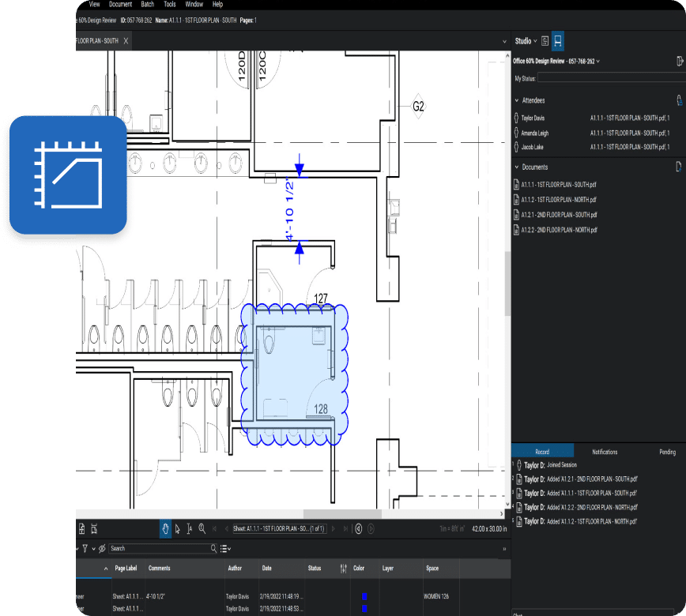Click Taylor Davis attendee icon
This screenshot has width=686, height=616.
(x=517, y=118)
